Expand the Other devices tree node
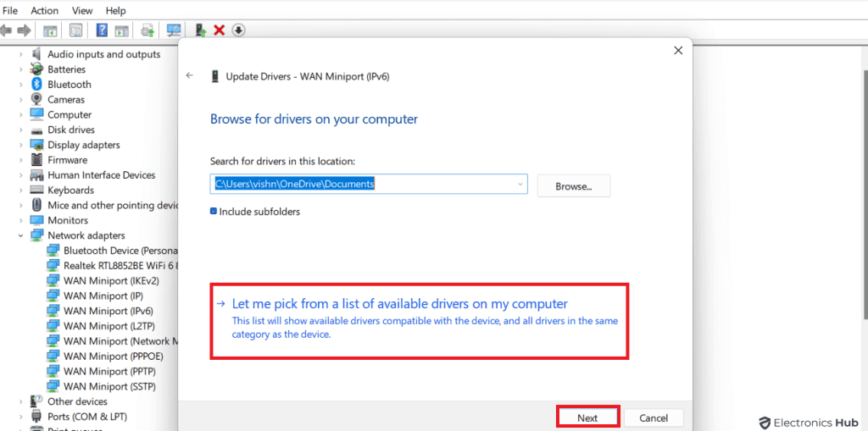 [x=21, y=401]
